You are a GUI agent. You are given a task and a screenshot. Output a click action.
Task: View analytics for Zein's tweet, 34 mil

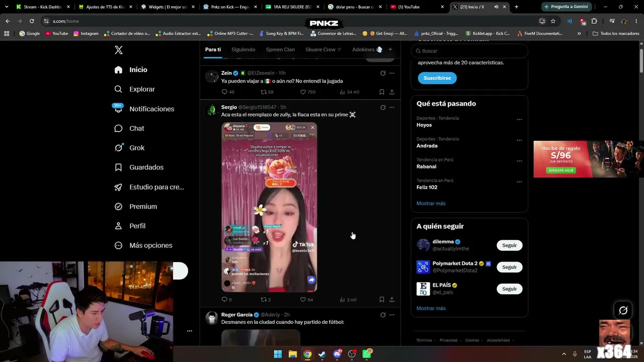349,92
